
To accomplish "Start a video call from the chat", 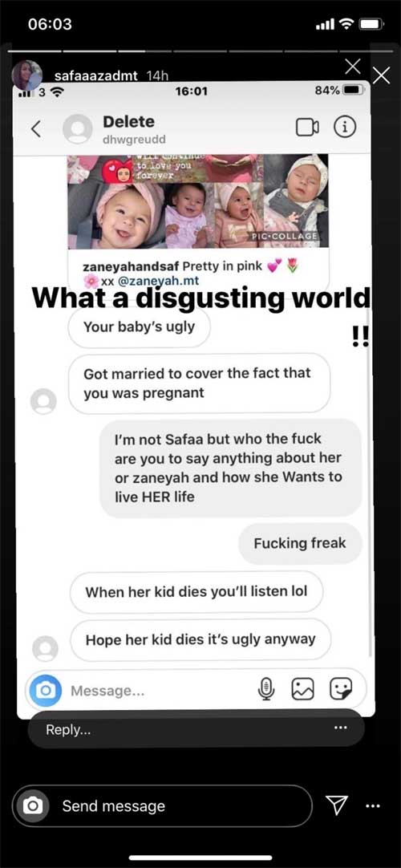I will click(307, 128).
